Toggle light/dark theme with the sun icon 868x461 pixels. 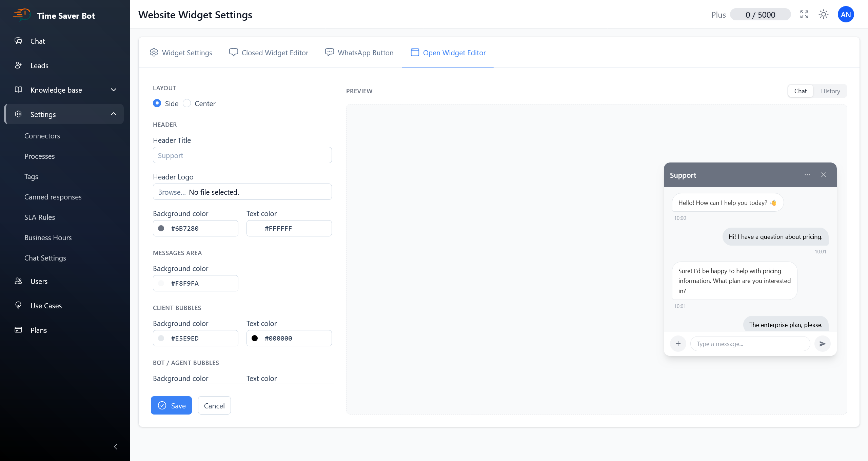[x=824, y=14]
